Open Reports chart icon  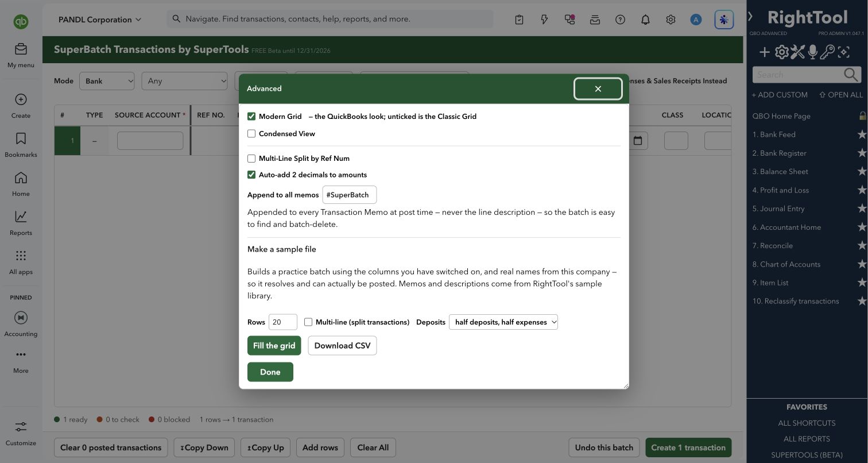[x=21, y=217]
